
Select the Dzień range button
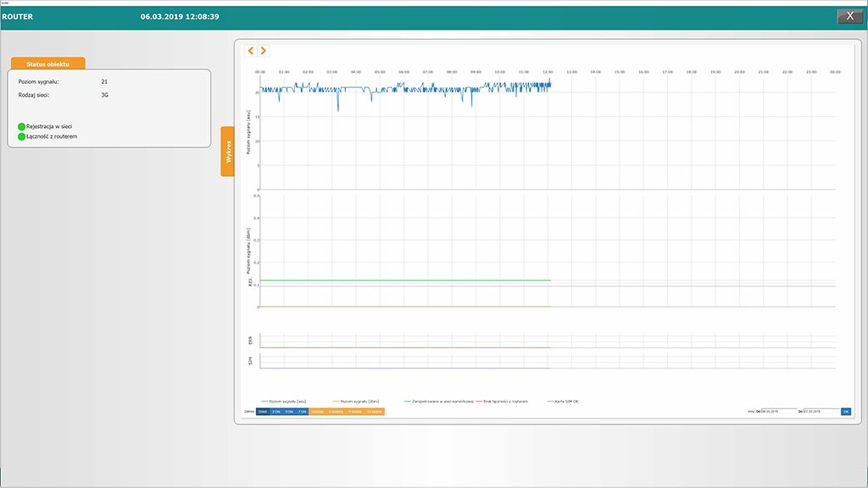click(263, 412)
